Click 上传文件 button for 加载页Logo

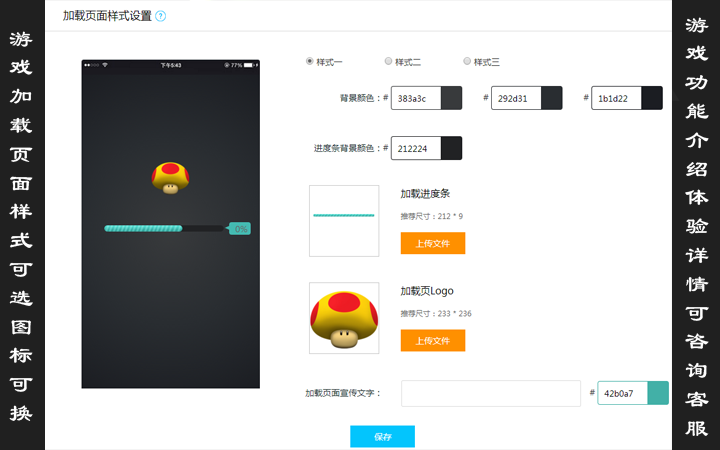coord(433,340)
